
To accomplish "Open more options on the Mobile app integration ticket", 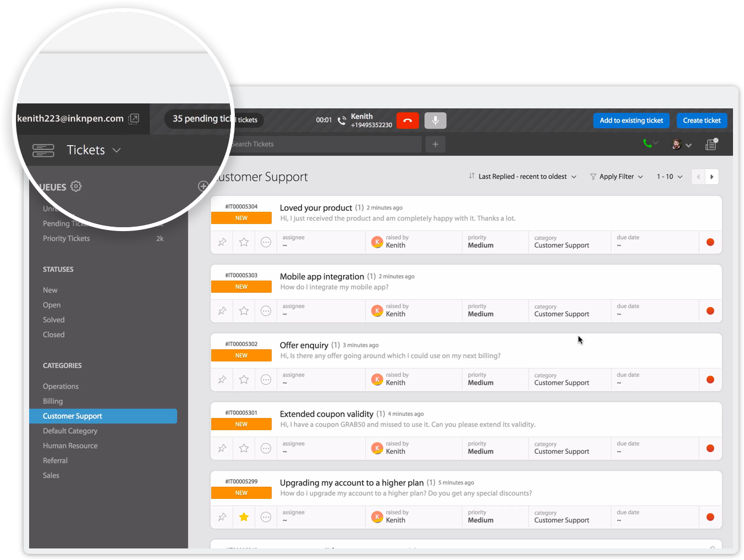I will (x=266, y=311).
